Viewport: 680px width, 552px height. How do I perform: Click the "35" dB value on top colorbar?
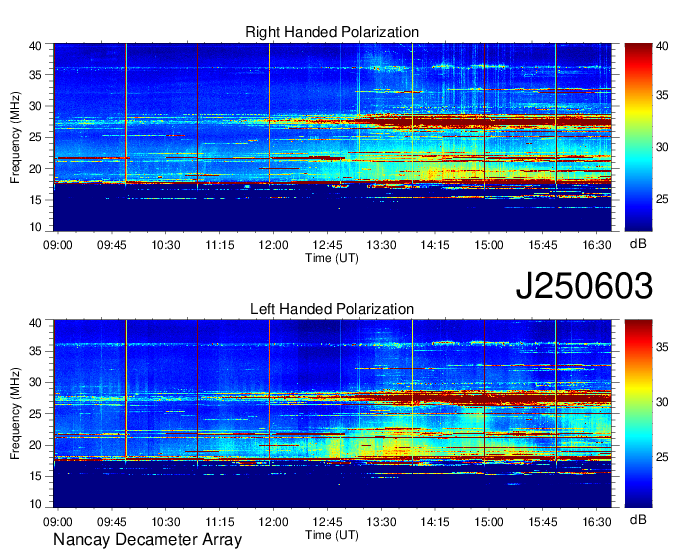pos(662,95)
